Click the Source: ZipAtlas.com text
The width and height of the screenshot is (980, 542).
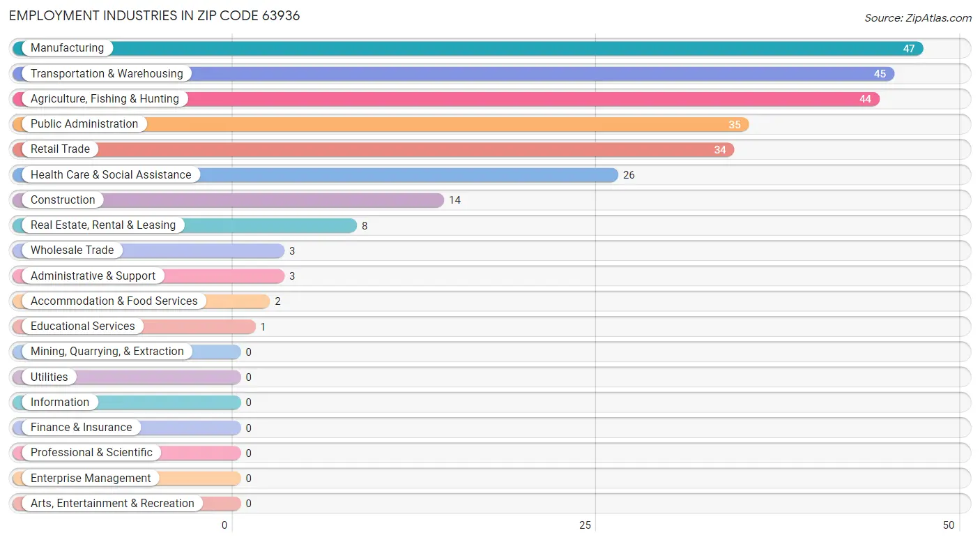point(917,18)
